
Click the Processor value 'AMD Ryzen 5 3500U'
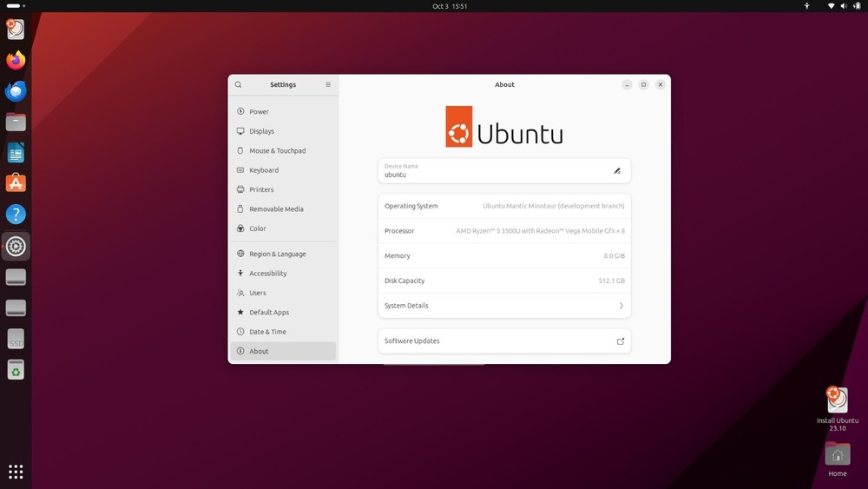pos(540,231)
